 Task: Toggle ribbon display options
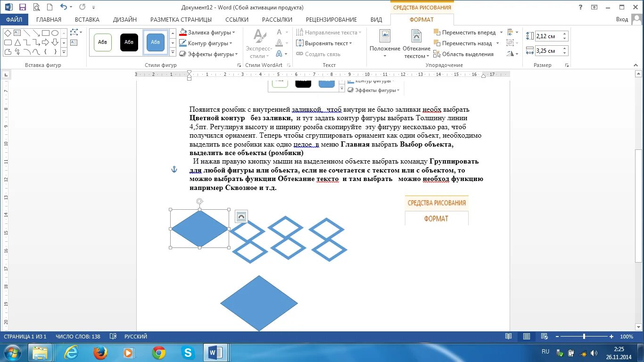click(x=594, y=7)
